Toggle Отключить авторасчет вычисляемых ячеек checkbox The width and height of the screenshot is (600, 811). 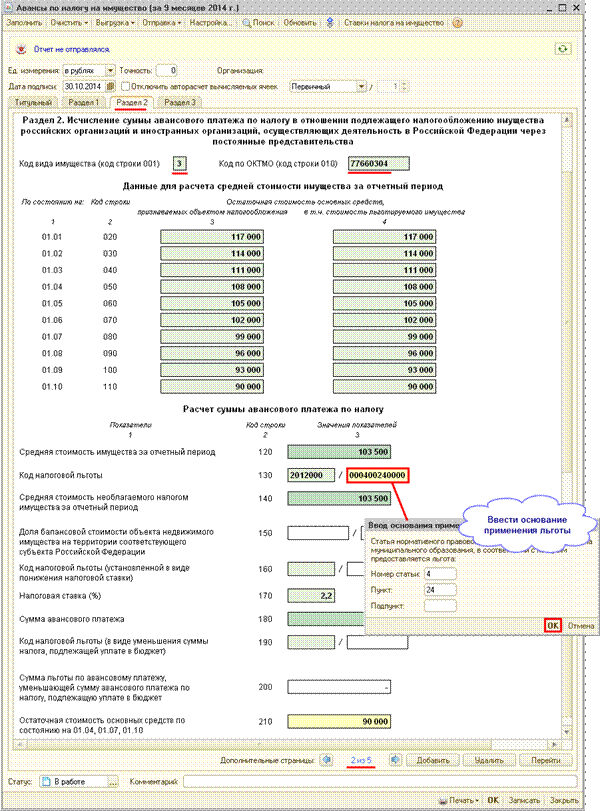(x=125, y=86)
